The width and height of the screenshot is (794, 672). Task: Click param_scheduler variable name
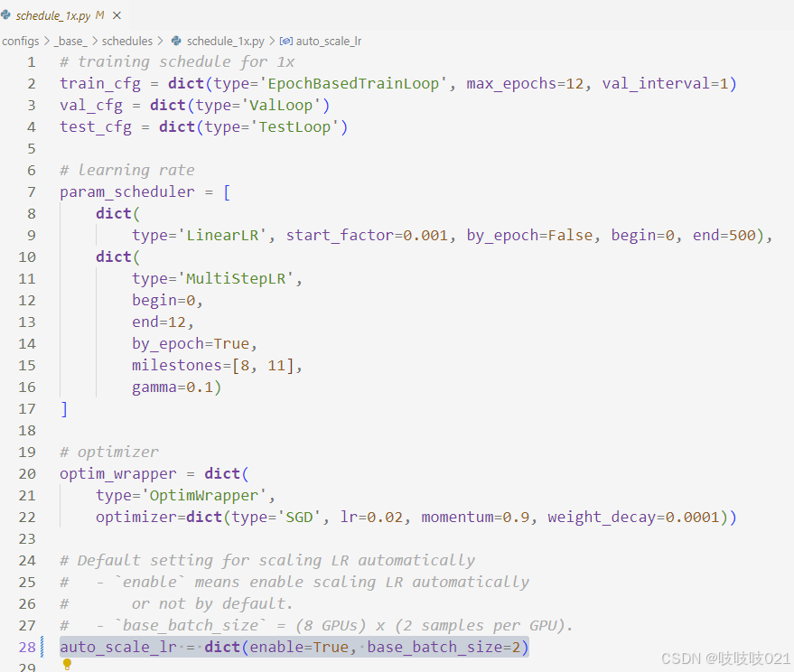(x=127, y=191)
